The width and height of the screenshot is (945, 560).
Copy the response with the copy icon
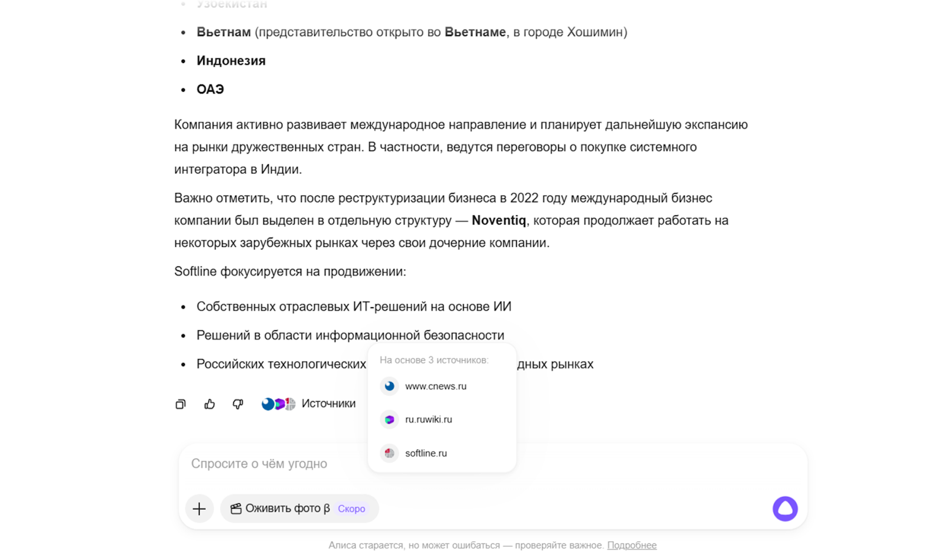click(x=181, y=404)
